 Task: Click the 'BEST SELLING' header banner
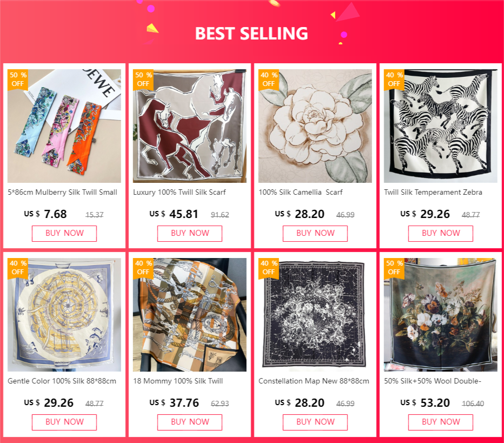pos(251,34)
